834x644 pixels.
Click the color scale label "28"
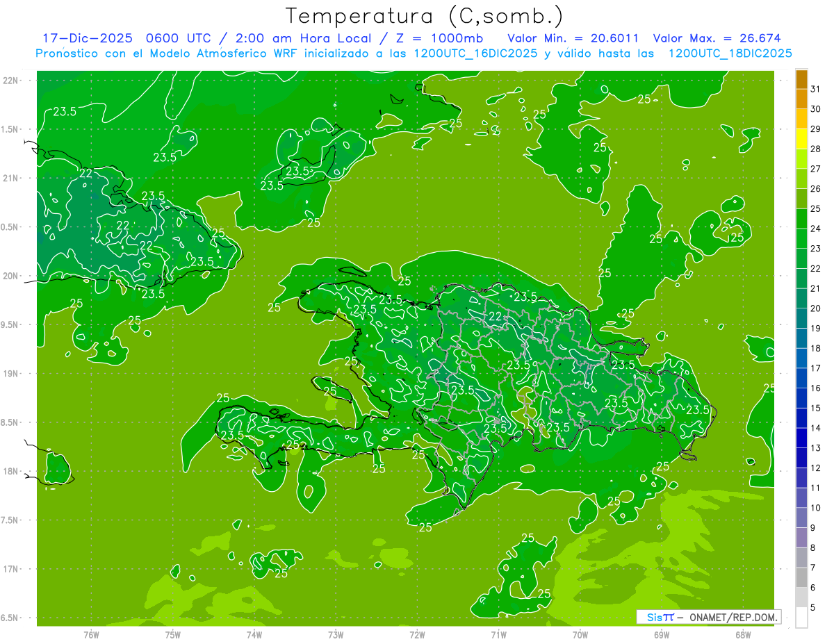pos(816,149)
